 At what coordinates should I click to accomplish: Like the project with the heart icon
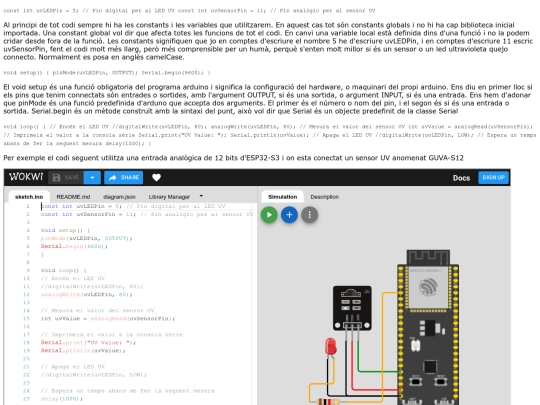pyautogui.click(x=156, y=177)
